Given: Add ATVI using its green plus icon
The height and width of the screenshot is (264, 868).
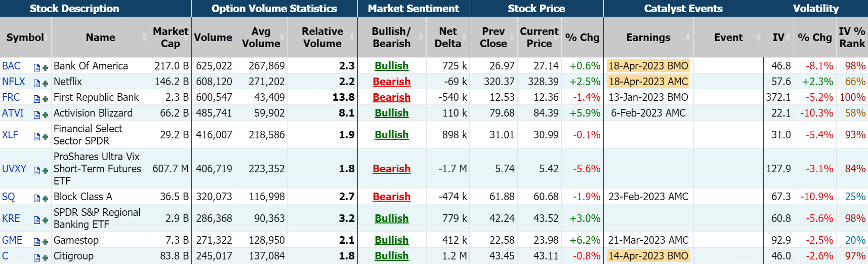Looking at the screenshot, I should [x=45, y=115].
